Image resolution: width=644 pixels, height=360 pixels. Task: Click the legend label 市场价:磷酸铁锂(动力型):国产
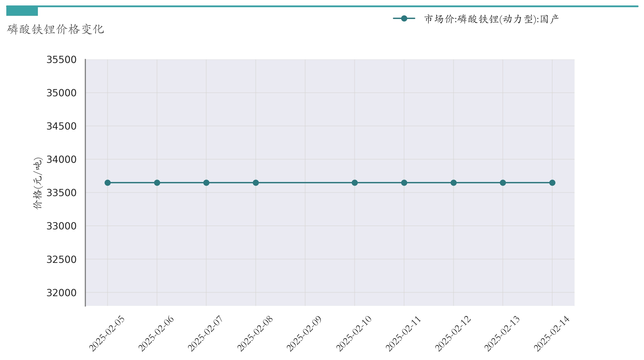click(491, 19)
